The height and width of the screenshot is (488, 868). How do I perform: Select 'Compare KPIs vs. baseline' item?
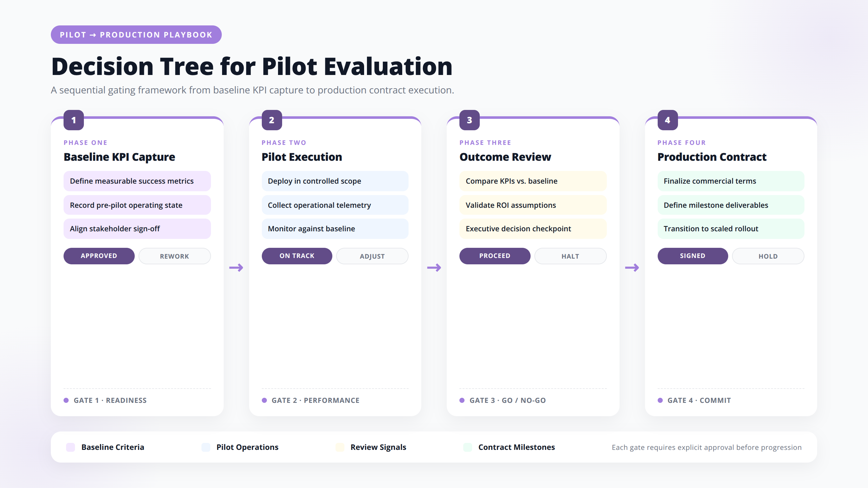click(533, 181)
